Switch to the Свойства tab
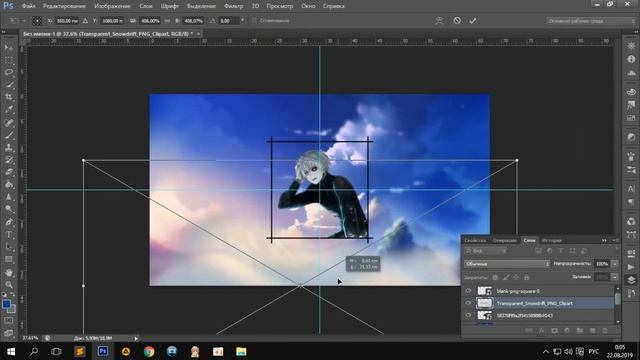This screenshot has height=360, width=640. point(475,240)
